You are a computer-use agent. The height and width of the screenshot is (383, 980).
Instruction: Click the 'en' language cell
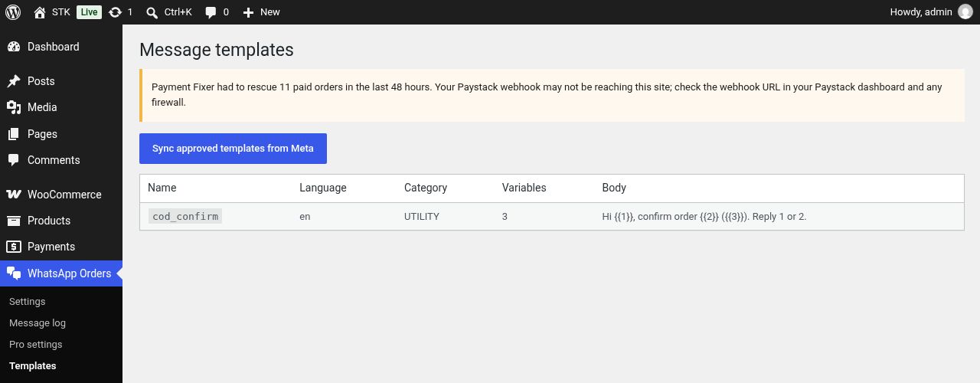coord(305,217)
